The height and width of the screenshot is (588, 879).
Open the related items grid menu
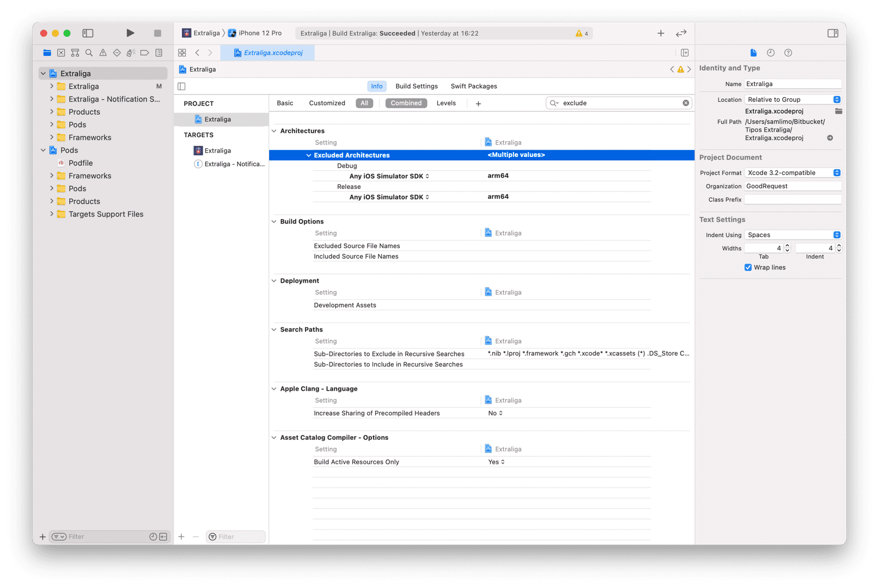click(x=182, y=53)
